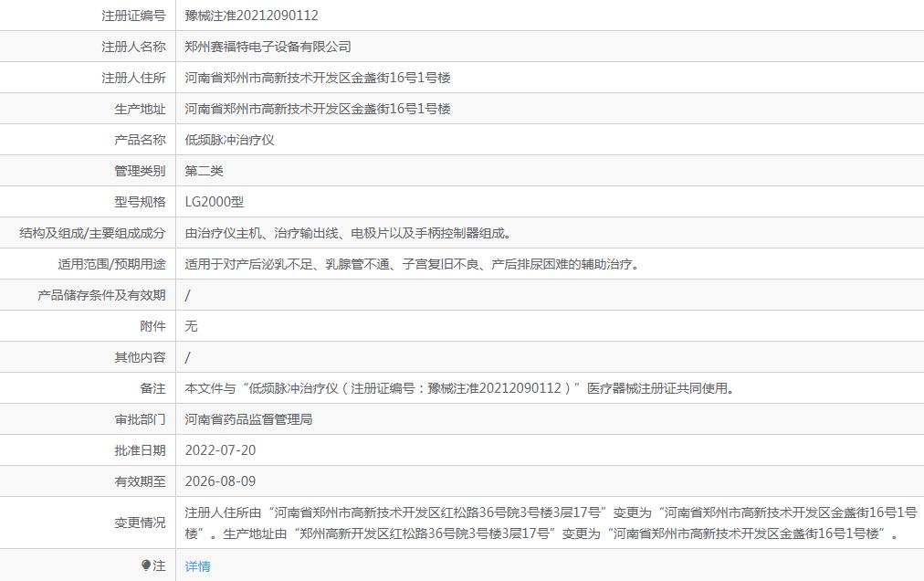Click expiry date 2026-08-09
Image resolution: width=924 pixels, height=581 pixels.
pyautogui.click(x=220, y=481)
